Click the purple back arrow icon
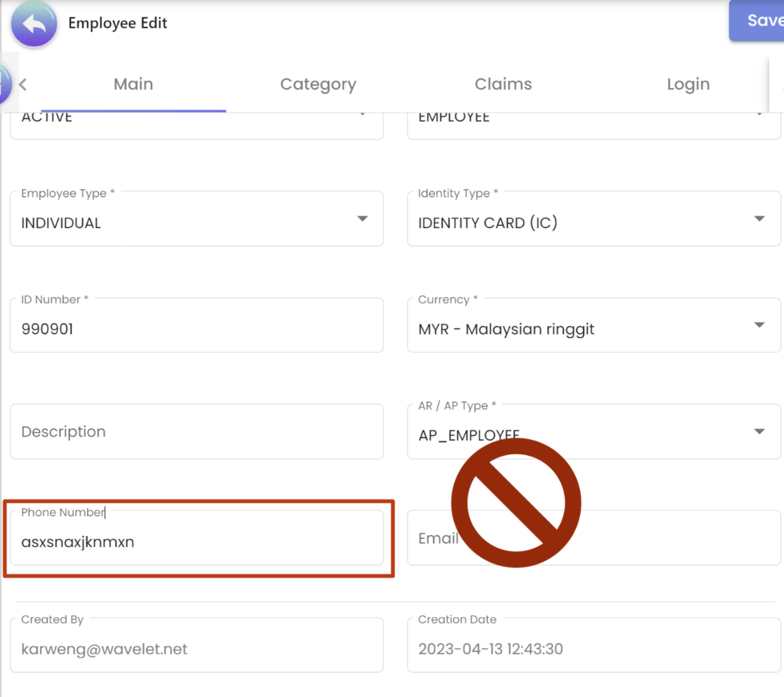 (x=34, y=23)
